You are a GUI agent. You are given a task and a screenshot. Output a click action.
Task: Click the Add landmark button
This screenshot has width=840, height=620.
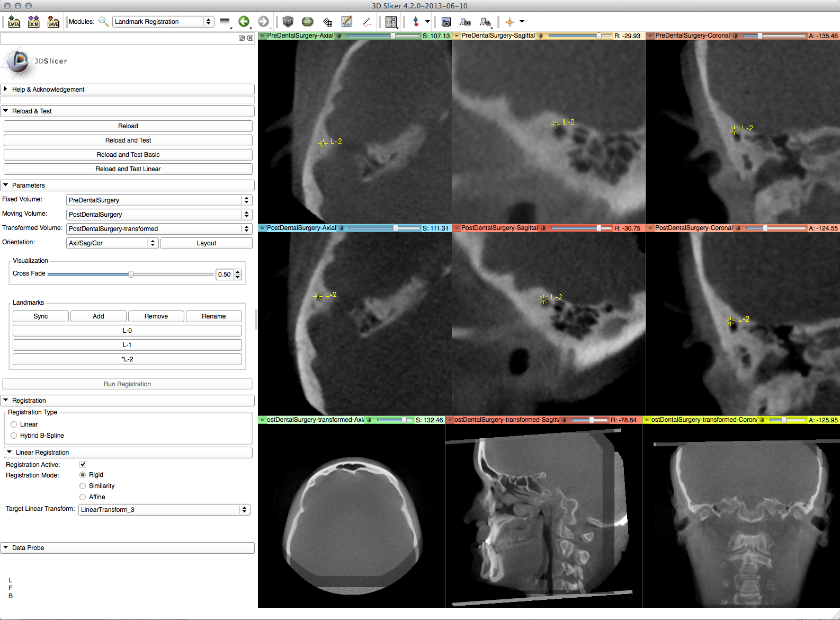coord(99,316)
